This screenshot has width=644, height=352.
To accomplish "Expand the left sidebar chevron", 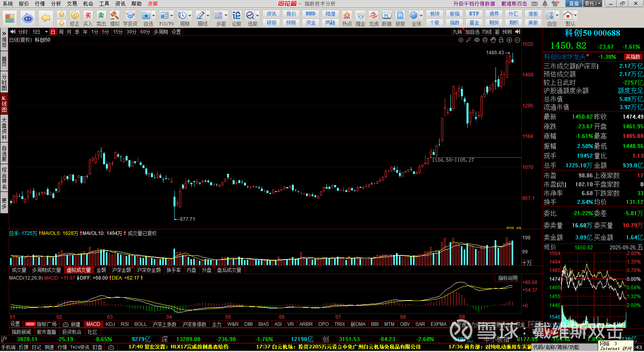I will pyautogui.click(x=4, y=33).
